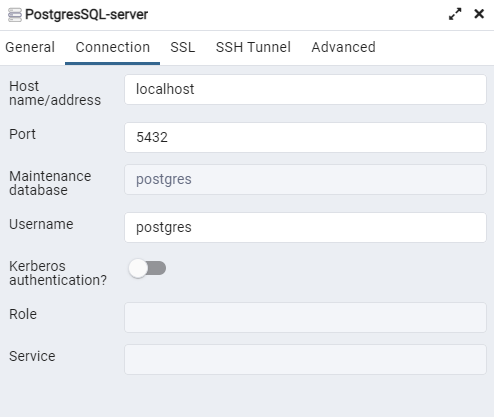Focus the Port field showing 5432

pyautogui.click(x=305, y=138)
